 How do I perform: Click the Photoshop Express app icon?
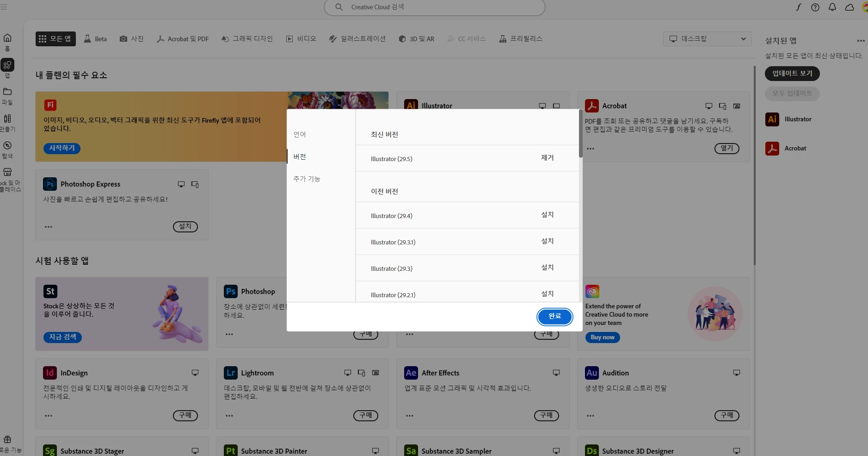(50, 184)
